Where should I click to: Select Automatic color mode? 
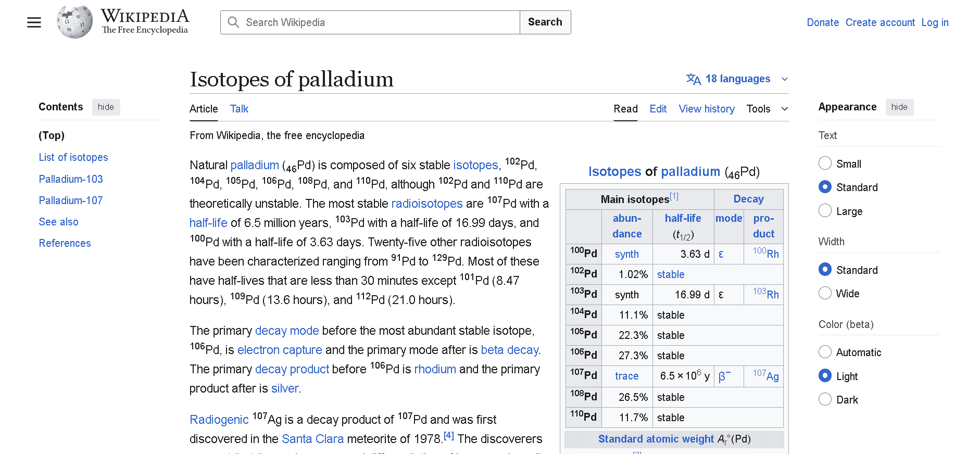coord(825,352)
